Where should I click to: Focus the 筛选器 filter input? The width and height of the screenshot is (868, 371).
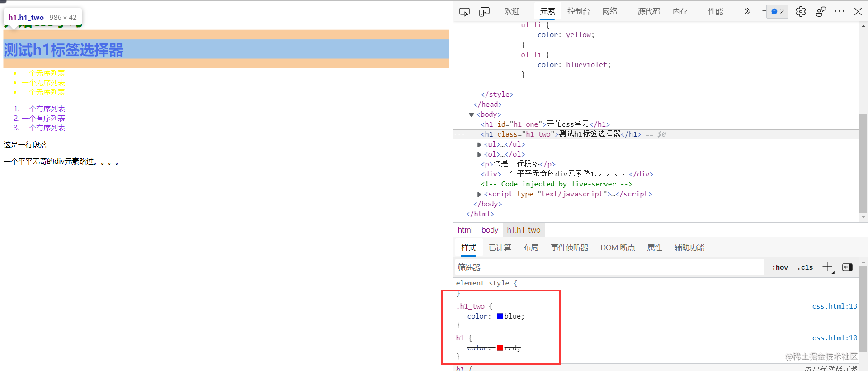pos(609,267)
